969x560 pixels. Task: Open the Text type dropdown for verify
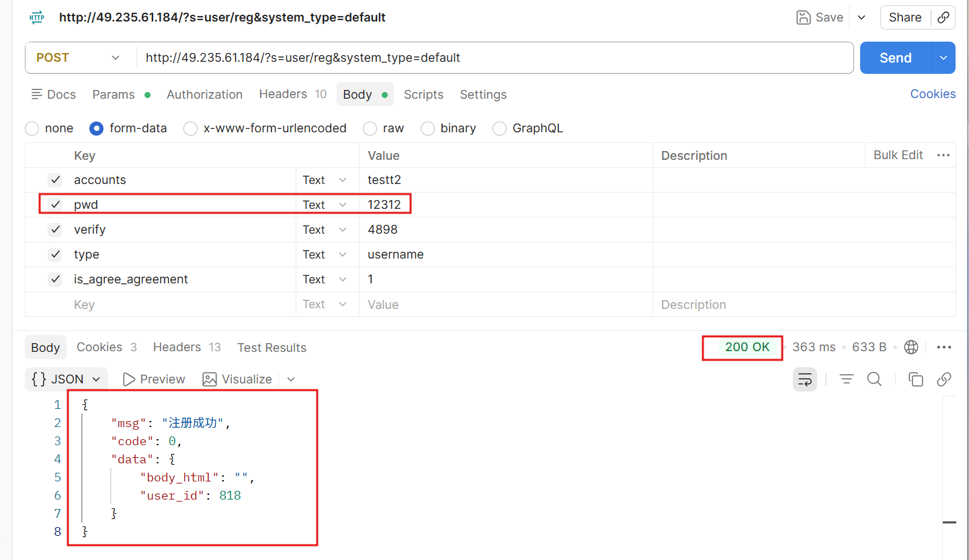(x=325, y=230)
